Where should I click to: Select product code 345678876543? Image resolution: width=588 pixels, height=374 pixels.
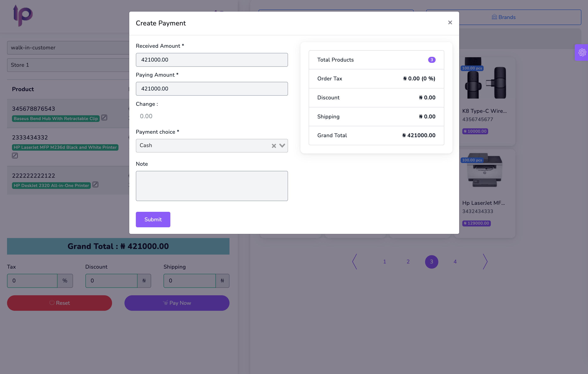tap(33, 109)
